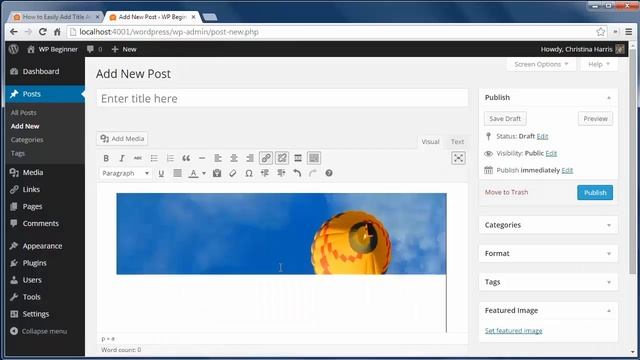Select All Posts submenu item
Viewport: 640px width, 360px height.
(x=24, y=113)
